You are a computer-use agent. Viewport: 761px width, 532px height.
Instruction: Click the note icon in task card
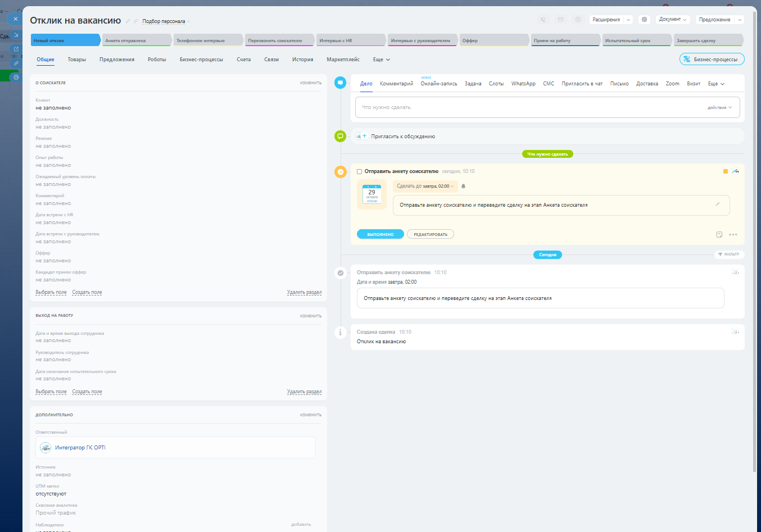[x=719, y=235]
